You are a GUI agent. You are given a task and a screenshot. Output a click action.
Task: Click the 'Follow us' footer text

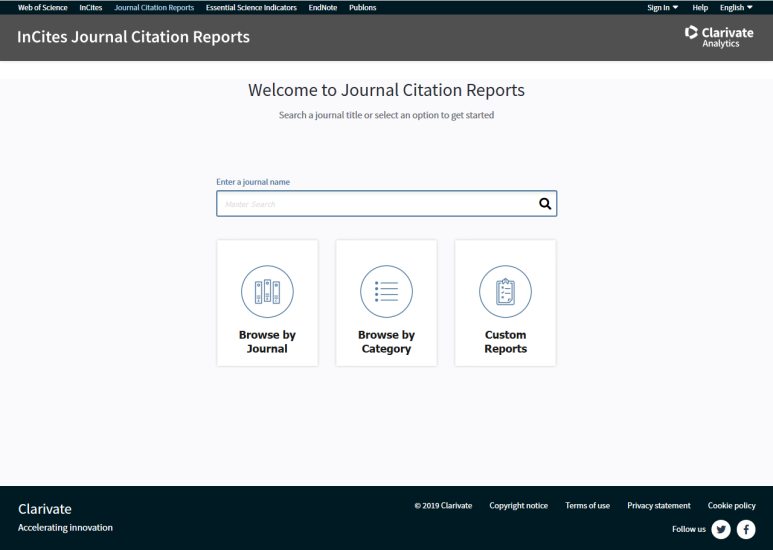pos(689,529)
